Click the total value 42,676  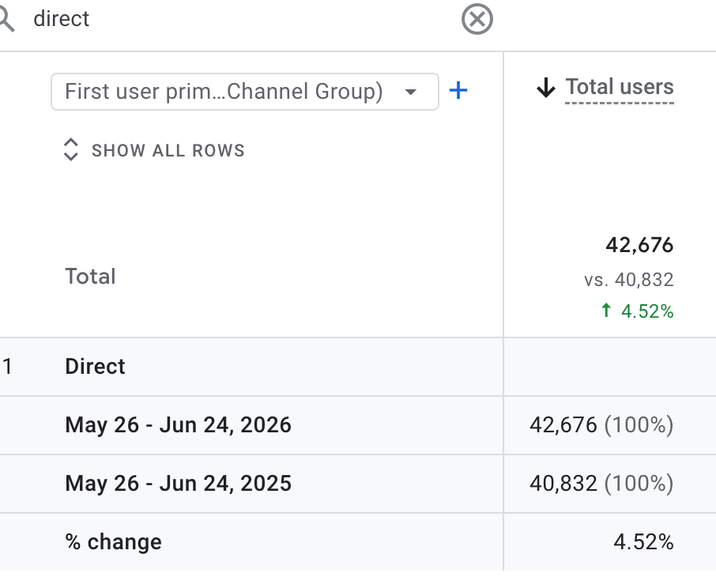tap(639, 245)
